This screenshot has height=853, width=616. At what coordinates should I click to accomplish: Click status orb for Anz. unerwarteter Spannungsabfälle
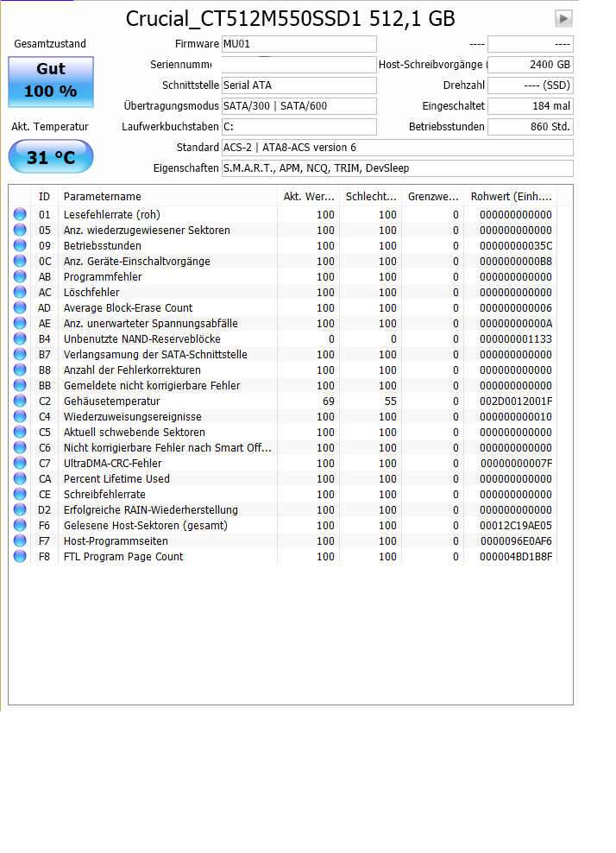click(x=20, y=323)
